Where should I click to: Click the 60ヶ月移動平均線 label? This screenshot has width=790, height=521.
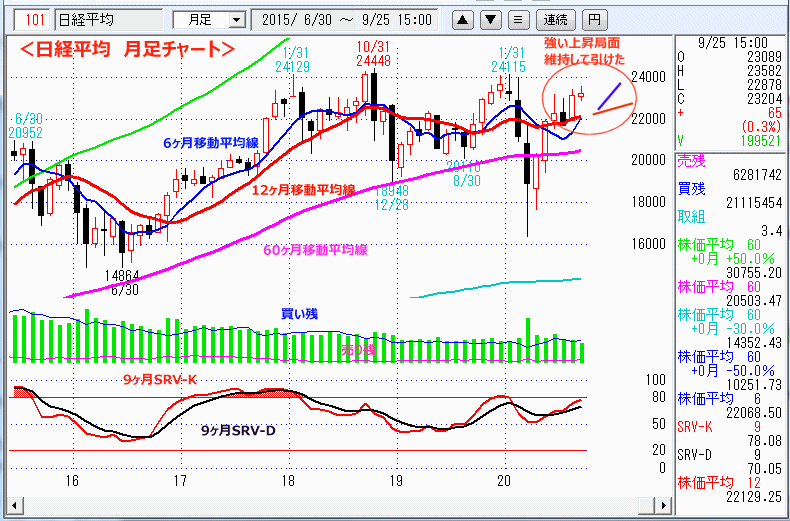[x=315, y=250]
